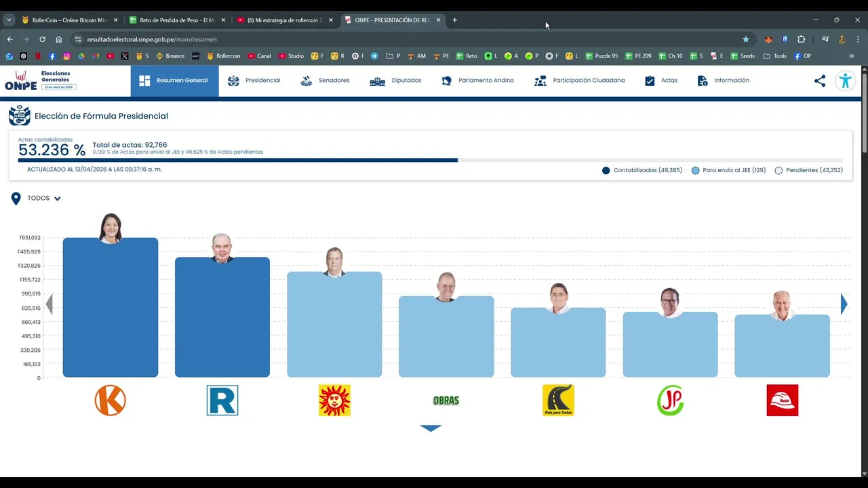Open the Tools bookmark folder
The width and height of the screenshot is (868, 488).
(x=774, y=56)
